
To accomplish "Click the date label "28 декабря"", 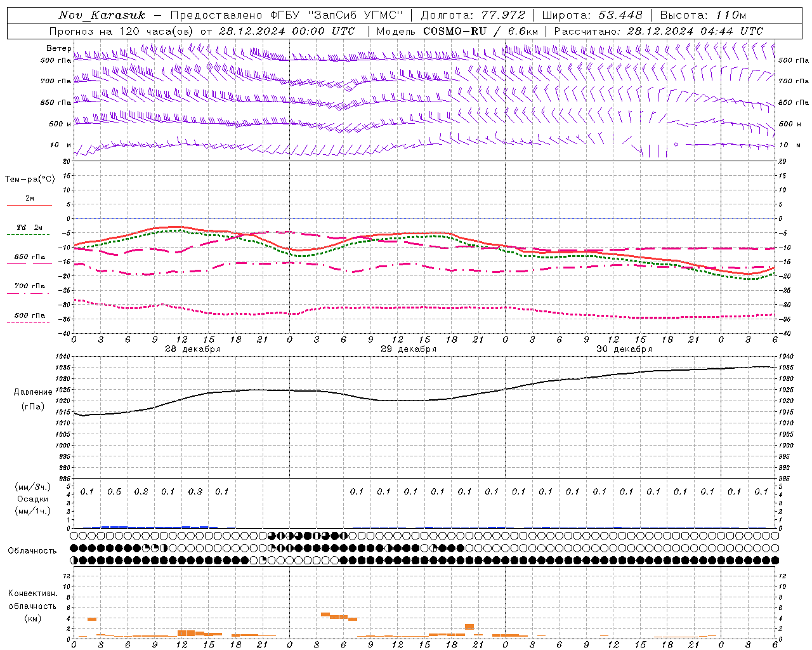I will click(x=192, y=349).
